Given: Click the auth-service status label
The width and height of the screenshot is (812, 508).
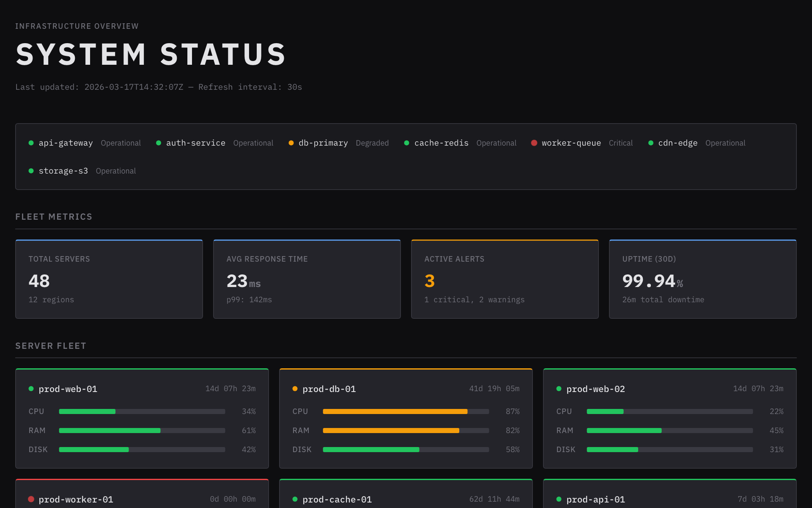Looking at the screenshot, I should pos(253,143).
